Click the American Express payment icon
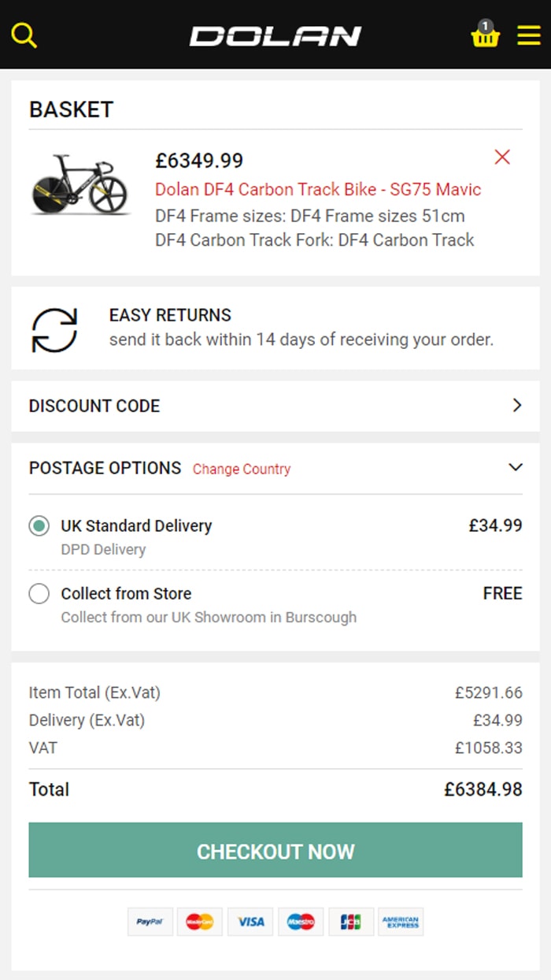This screenshot has height=980, width=551. 401,921
